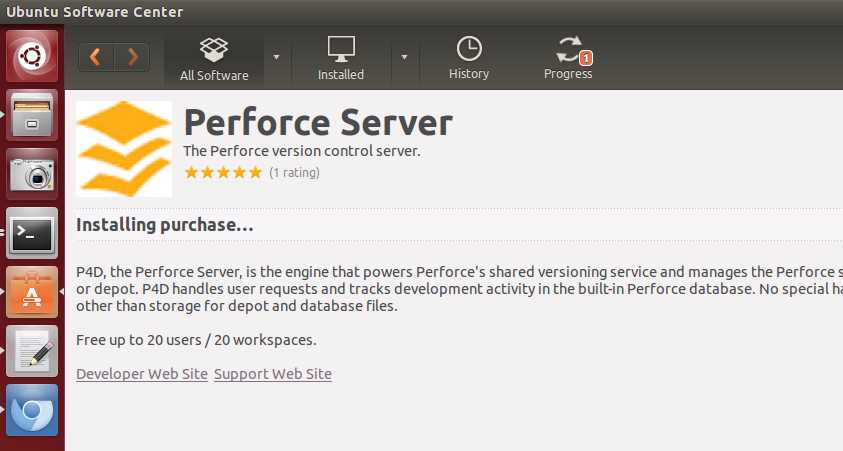Image resolution: width=843 pixels, height=451 pixels.
Task: View the Progress pane with one task
Action: (x=568, y=59)
